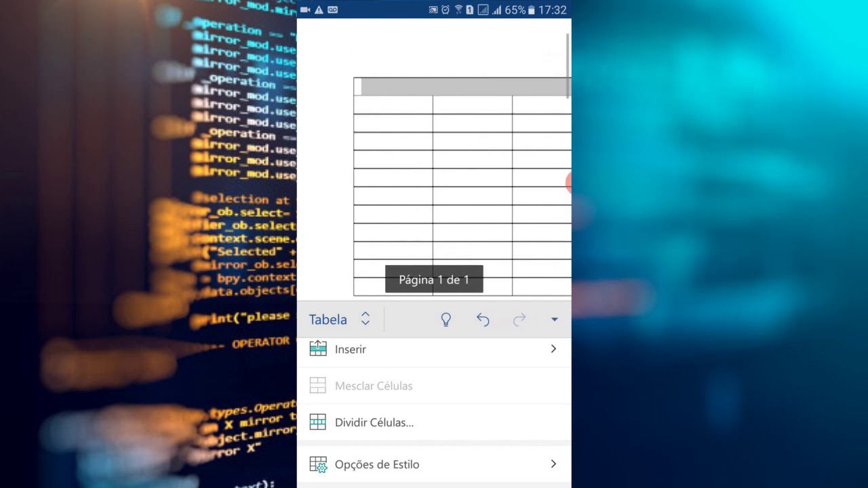Tap the battery icon in status bar
Screen dimensions: 868x488
[x=532, y=10]
